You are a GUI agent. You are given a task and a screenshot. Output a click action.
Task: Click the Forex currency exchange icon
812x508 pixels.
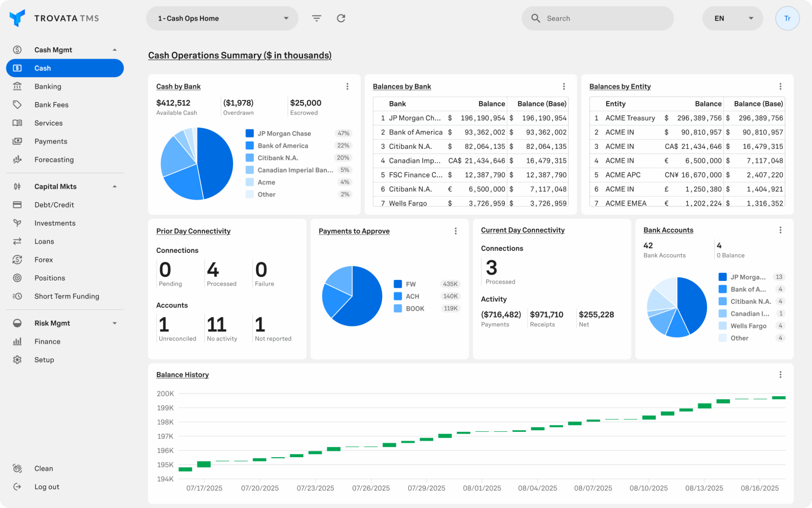(17, 260)
